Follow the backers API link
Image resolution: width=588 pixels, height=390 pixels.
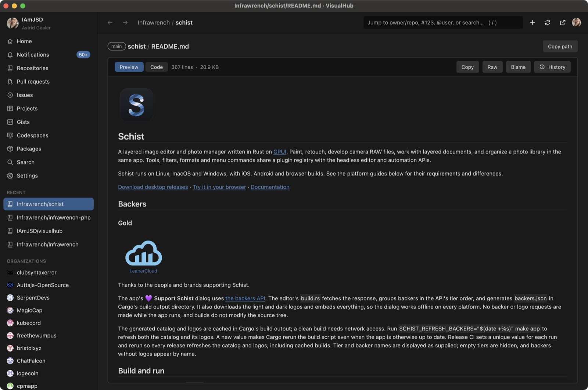pos(245,298)
